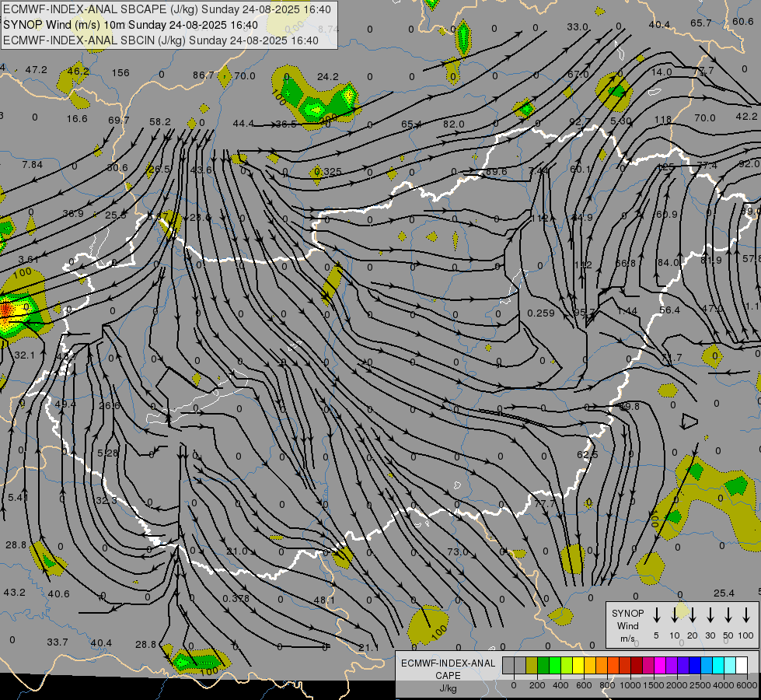Viewport: 761px width, 700px height.
Task: Click the CAPE legend tick label 6000
Action: coord(748,685)
